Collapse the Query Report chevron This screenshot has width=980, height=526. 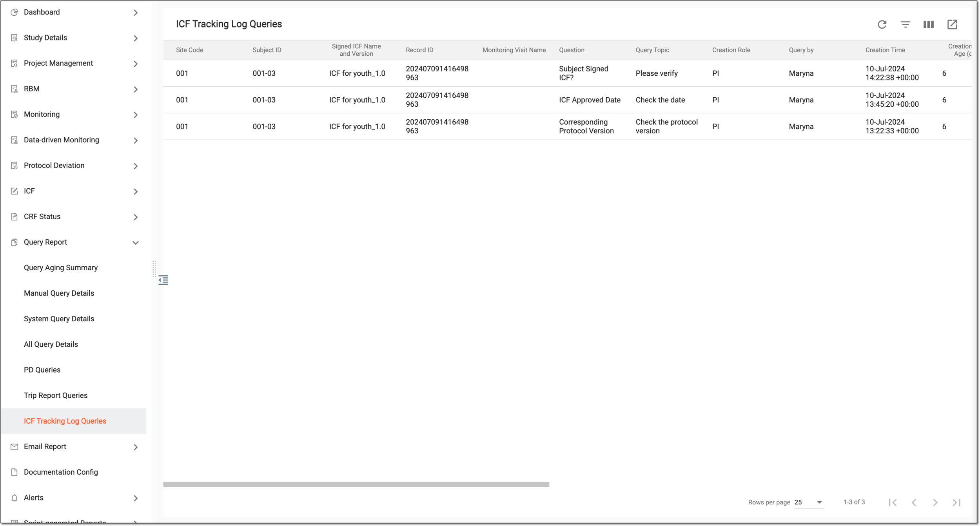[136, 243]
